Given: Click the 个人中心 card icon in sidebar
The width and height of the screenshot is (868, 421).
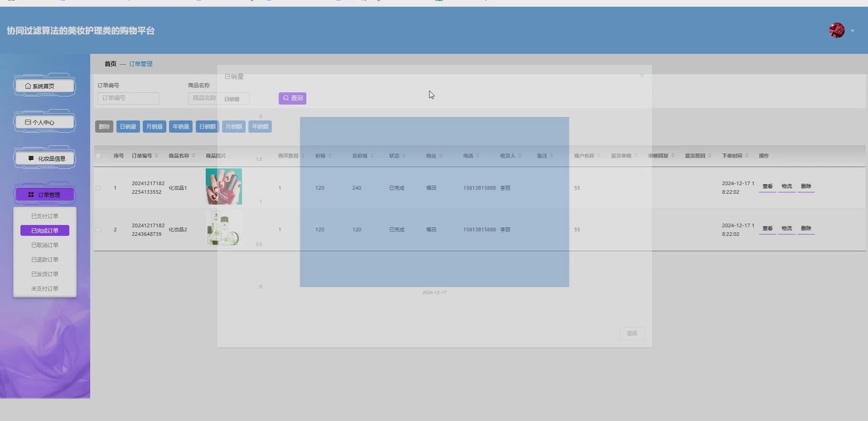Looking at the screenshot, I should [28, 122].
